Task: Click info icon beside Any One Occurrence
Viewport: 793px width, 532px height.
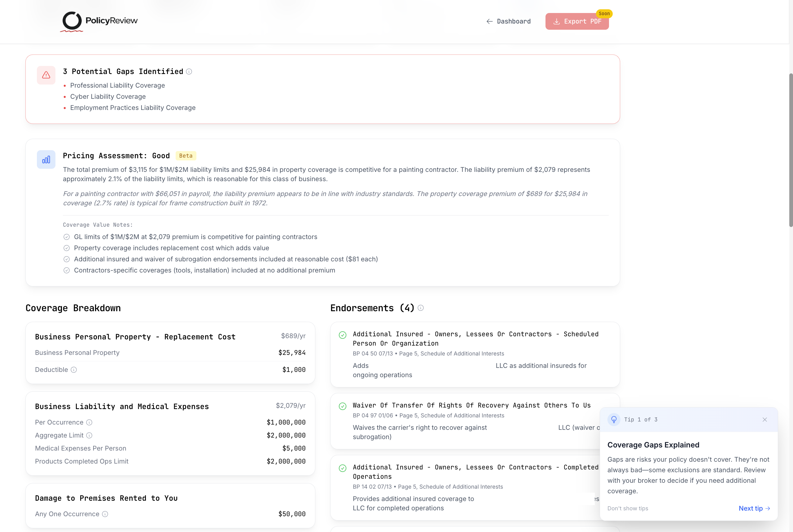Action: (105, 514)
